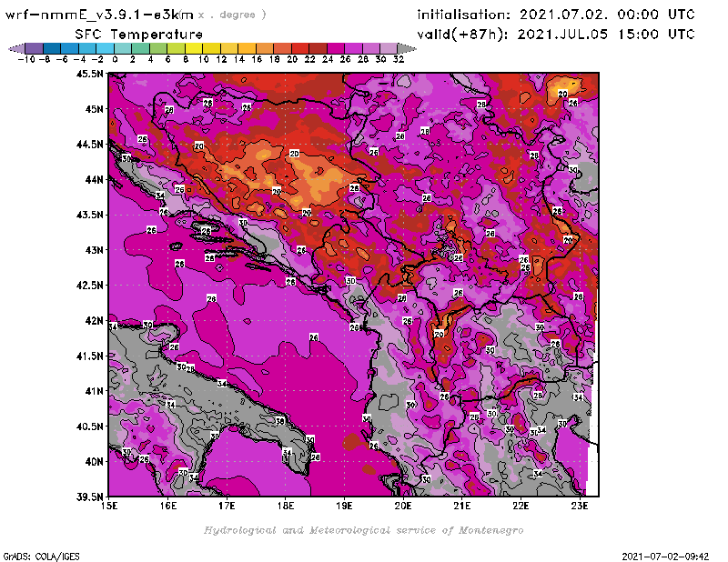Select the 20E longitude label

pos(403,506)
